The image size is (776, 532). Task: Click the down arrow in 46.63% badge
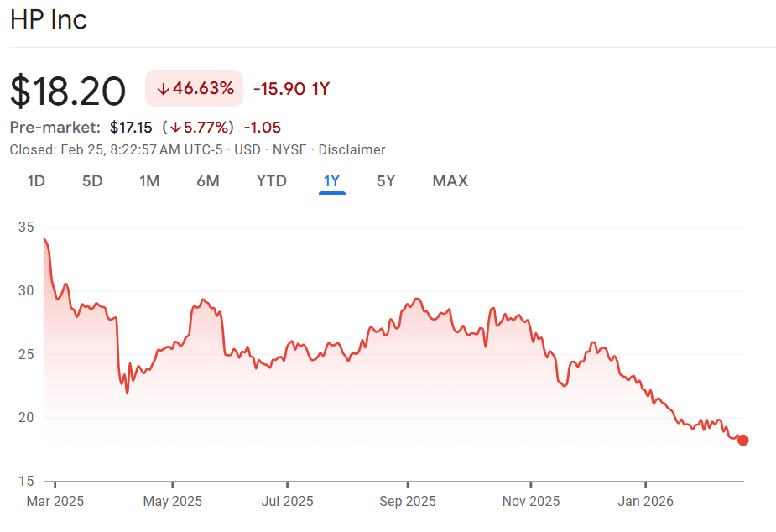pos(163,89)
